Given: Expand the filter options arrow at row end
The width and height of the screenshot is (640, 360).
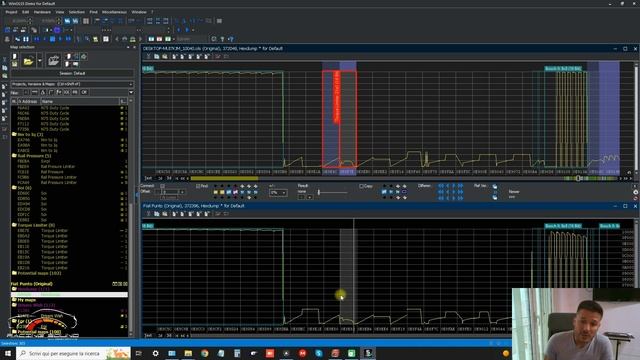Looking at the screenshot, I should click(131, 92).
